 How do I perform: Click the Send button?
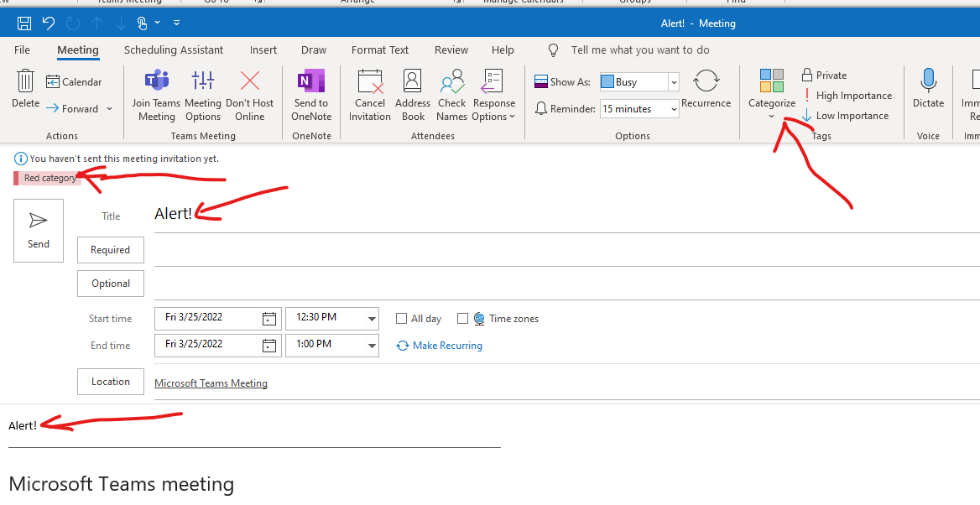coord(38,230)
